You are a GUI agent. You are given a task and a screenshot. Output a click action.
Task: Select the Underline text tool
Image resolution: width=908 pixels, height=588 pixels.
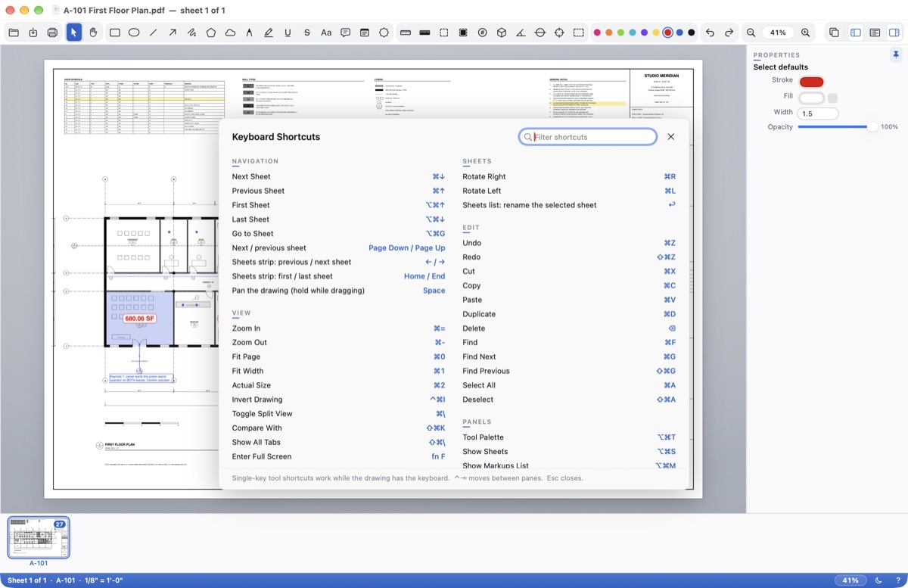coord(288,33)
